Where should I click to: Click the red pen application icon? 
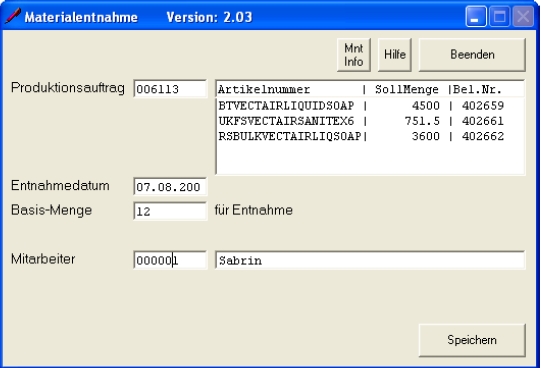point(13,16)
